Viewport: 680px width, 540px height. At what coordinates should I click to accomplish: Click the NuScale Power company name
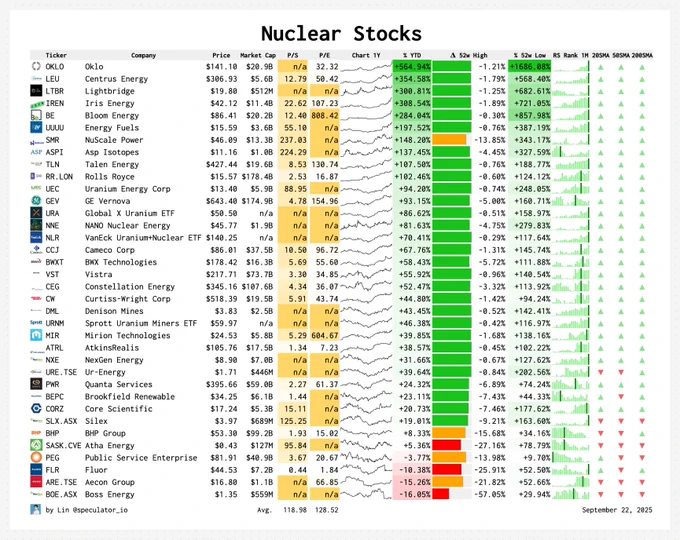click(114, 140)
